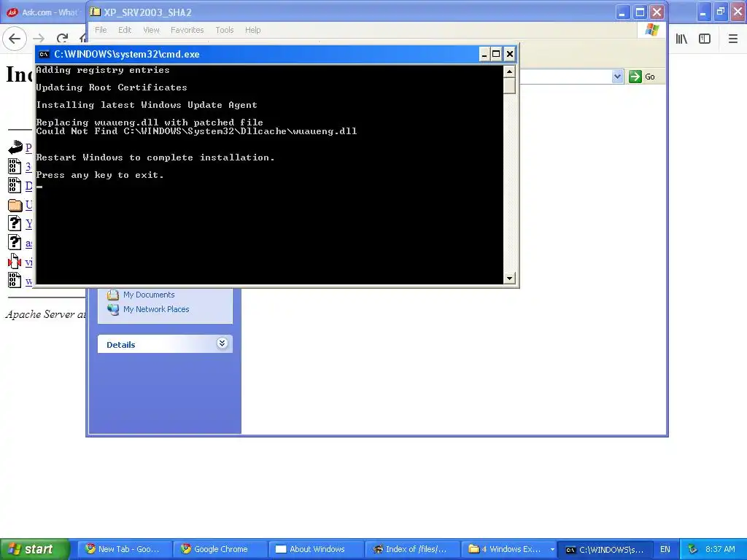Switch to the About Windows taskbar button
Image resolution: width=747 pixels, height=560 pixels.
tap(315, 549)
